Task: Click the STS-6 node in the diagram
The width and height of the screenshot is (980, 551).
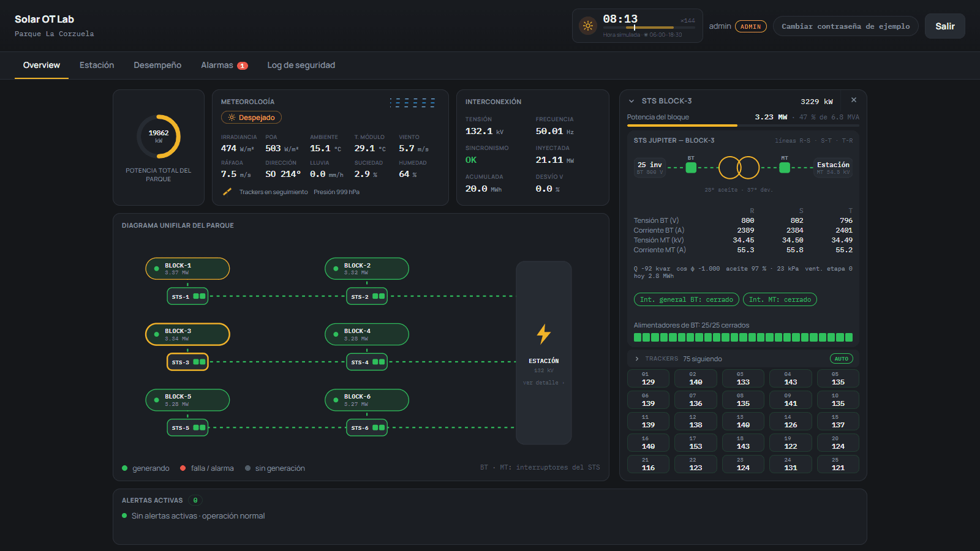Action: (367, 427)
